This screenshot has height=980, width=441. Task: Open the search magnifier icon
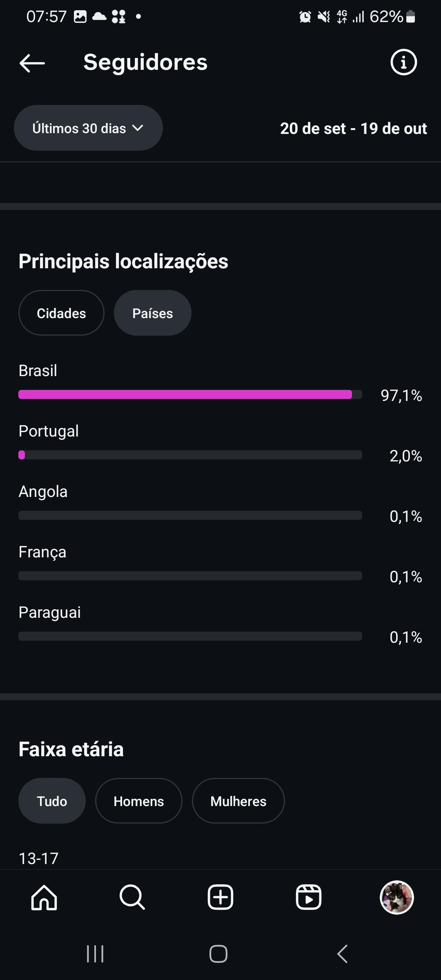point(132,898)
